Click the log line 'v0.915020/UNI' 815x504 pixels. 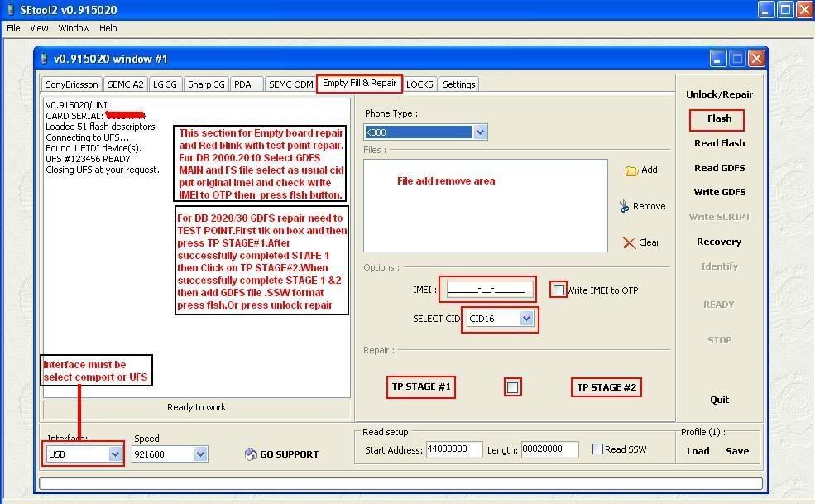coord(76,104)
